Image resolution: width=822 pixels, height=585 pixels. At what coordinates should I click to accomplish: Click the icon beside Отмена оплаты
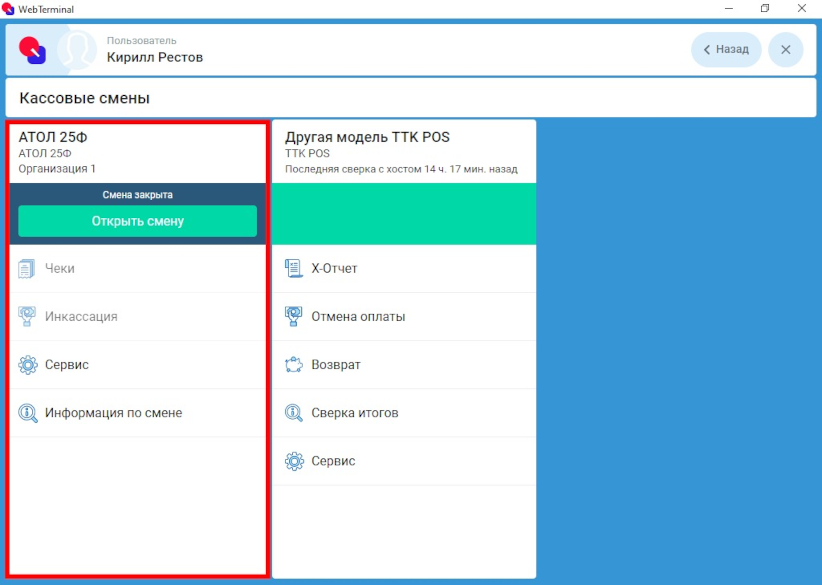294,317
